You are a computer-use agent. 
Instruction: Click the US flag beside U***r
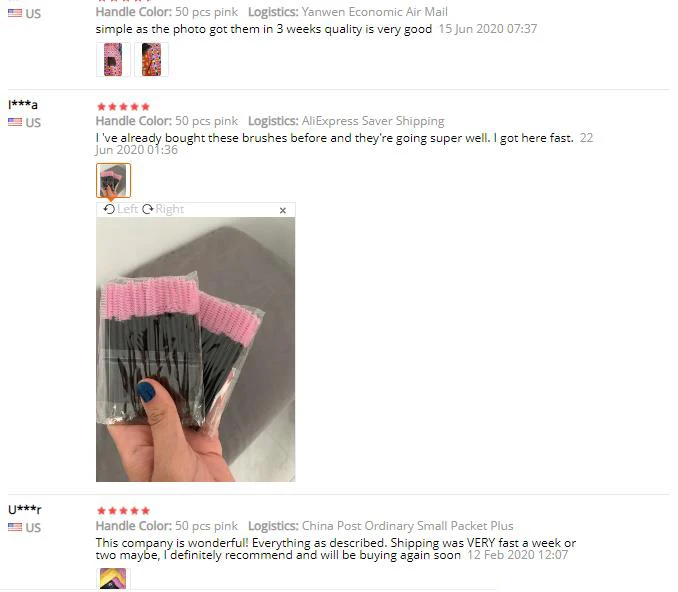(15, 527)
